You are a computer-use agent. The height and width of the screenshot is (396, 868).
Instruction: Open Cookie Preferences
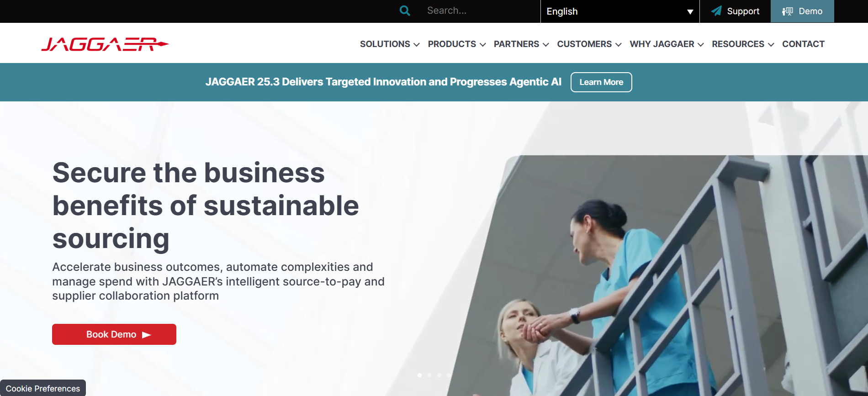coord(43,388)
